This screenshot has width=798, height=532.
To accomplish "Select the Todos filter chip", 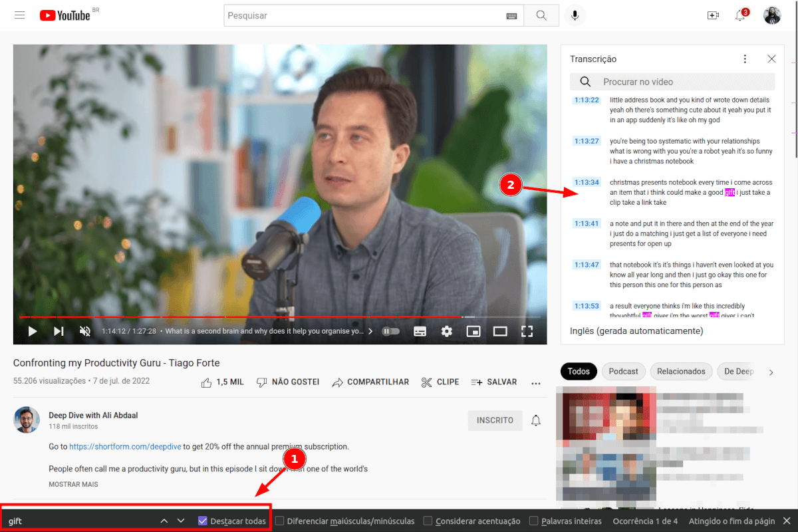I will [579, 372].
